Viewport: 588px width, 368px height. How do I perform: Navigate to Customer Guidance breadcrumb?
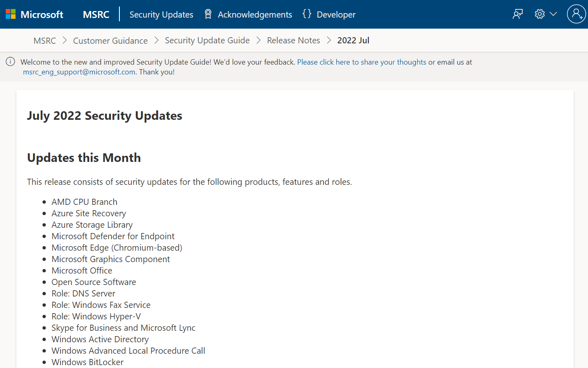pos(110,40)
